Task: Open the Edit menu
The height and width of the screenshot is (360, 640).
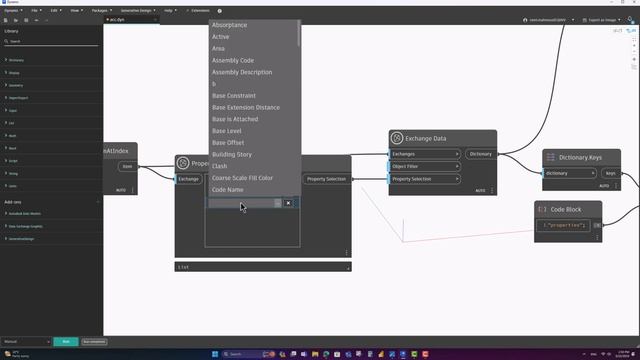Action: coord(56,11)
